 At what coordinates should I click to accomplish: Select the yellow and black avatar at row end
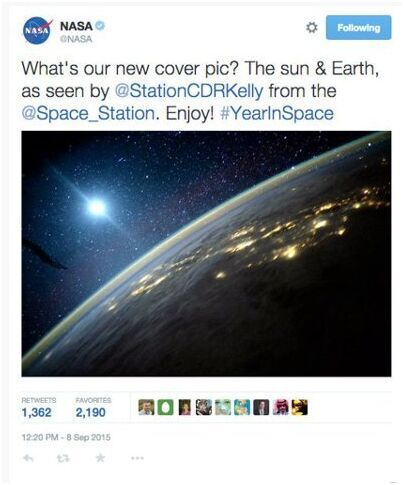300,407
